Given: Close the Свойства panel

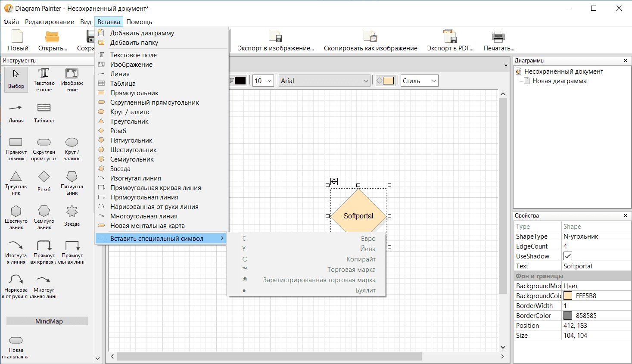Looking at the screenshot, I should pos(626,215).
